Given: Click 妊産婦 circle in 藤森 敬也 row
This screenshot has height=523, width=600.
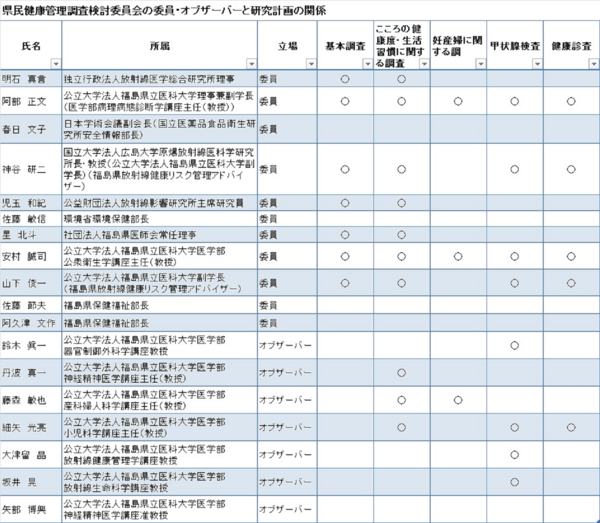Looking at the screenshot, I should click(458, 400).
